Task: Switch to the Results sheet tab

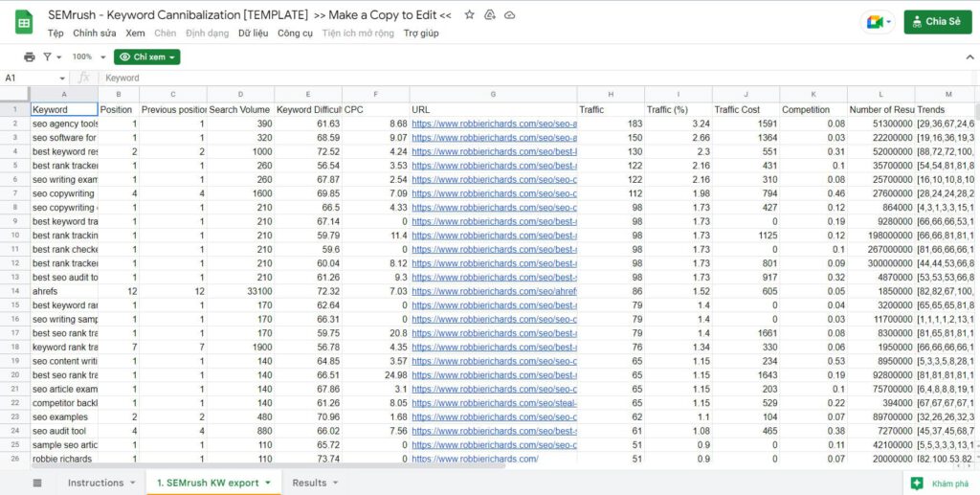Action: [x=309, y=483]
